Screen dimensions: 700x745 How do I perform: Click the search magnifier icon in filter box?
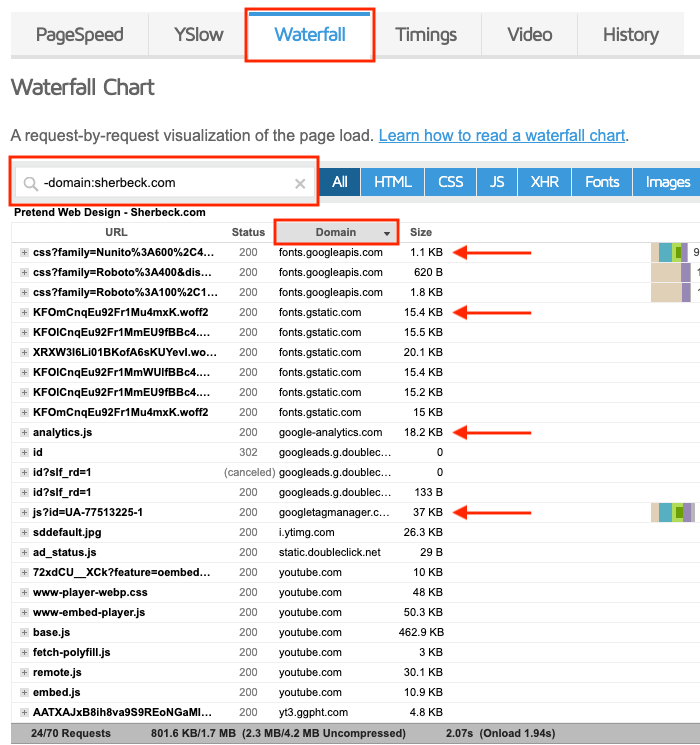click(x=30, y=183)
